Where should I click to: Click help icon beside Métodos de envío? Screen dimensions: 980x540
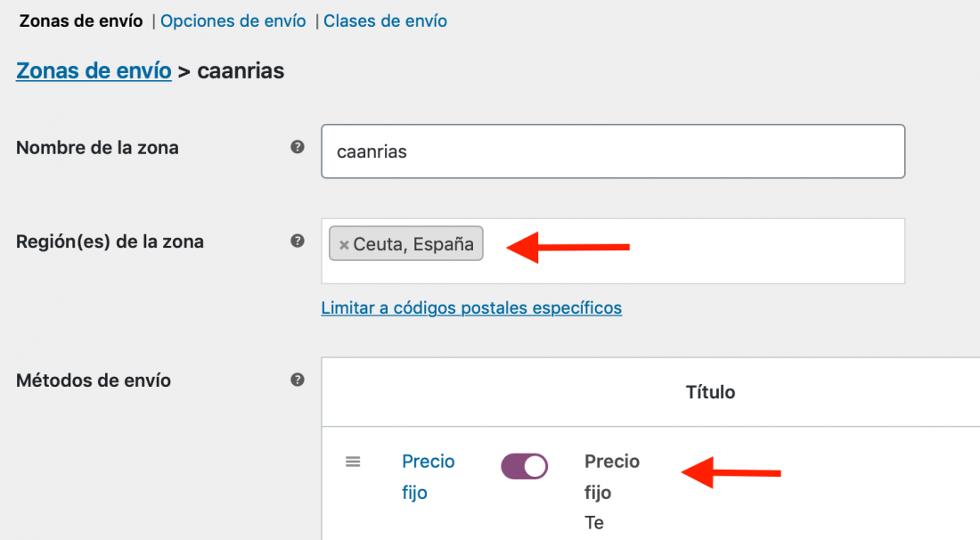point(298,380)
